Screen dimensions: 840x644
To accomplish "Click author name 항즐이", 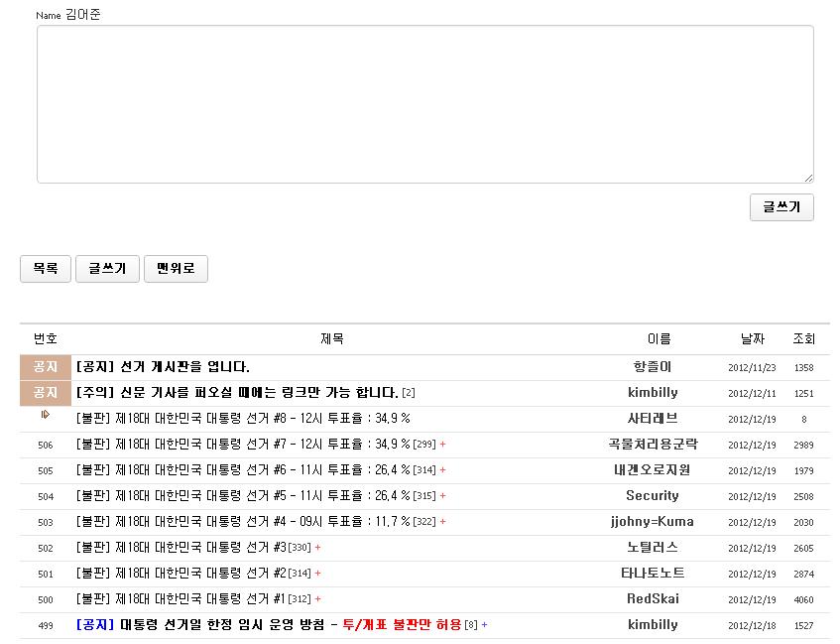I will click(x=653, y=367).
